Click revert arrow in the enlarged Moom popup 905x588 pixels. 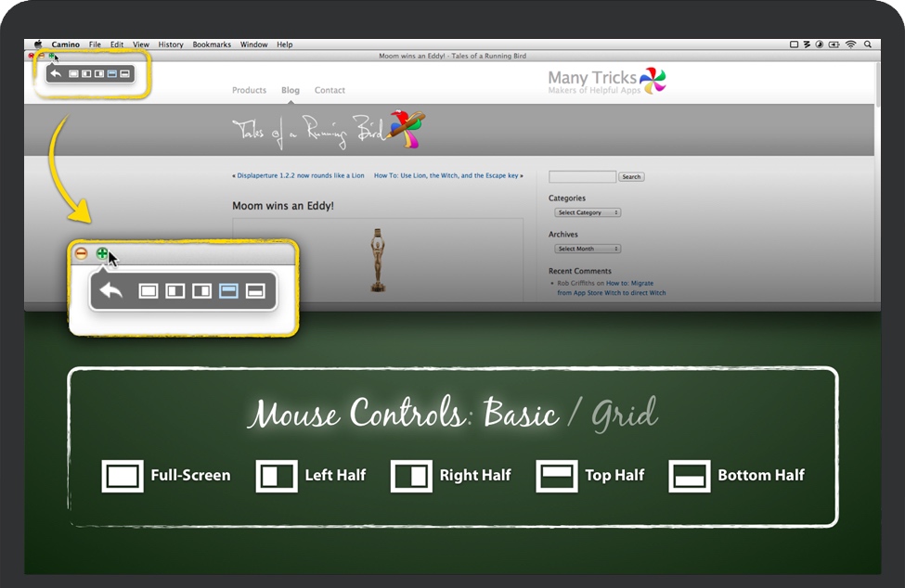click(x=111, y=290)
